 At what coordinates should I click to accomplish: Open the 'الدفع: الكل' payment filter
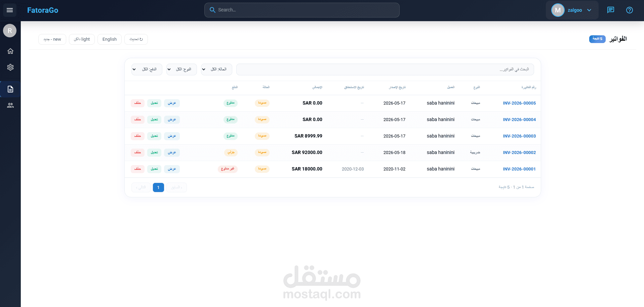click(147, 69)
